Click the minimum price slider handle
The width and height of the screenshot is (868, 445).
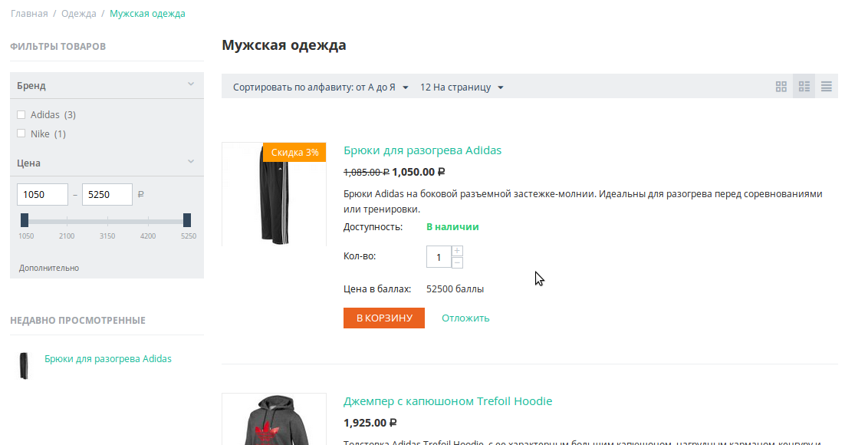click(25, 220)
